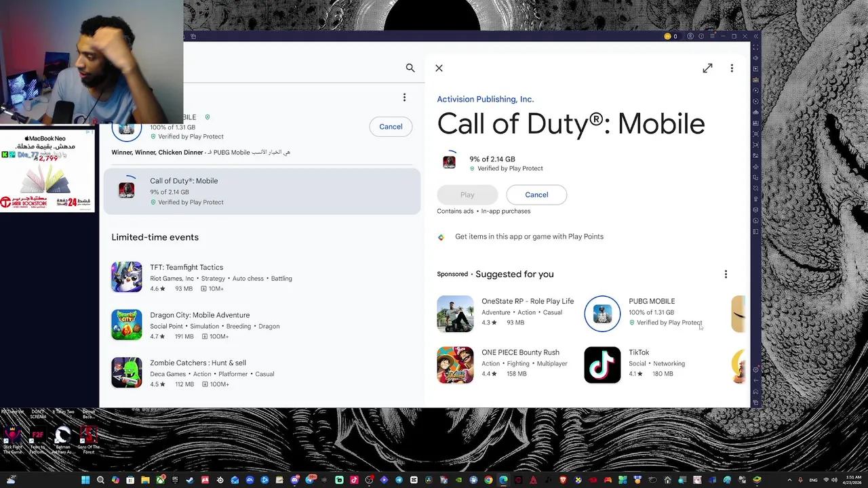This screenshot has width=868, height=488.
Task: Open Google Chrome from taskbar
Action: (x=488, y=480)
